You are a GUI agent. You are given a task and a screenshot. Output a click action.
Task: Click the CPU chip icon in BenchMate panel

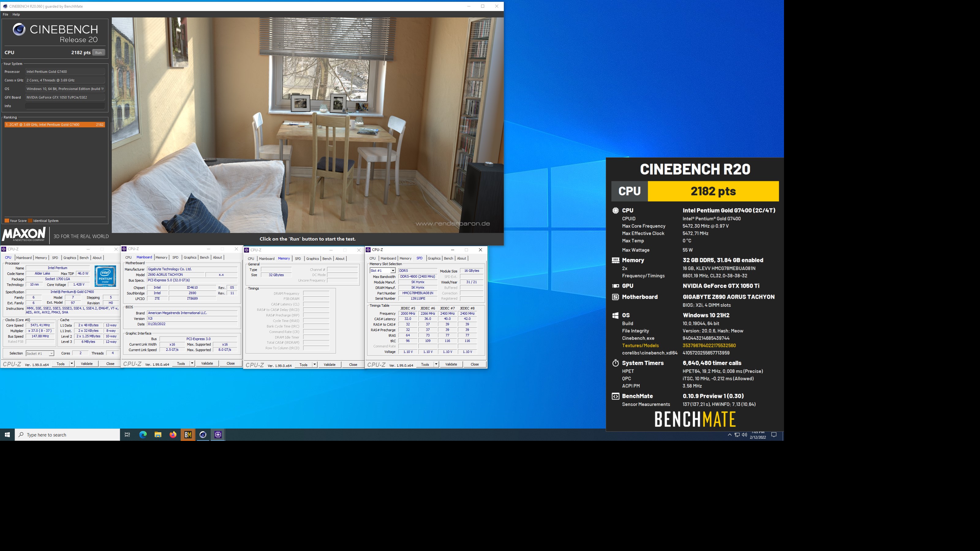pyautogui.click(x=615, y=210)
